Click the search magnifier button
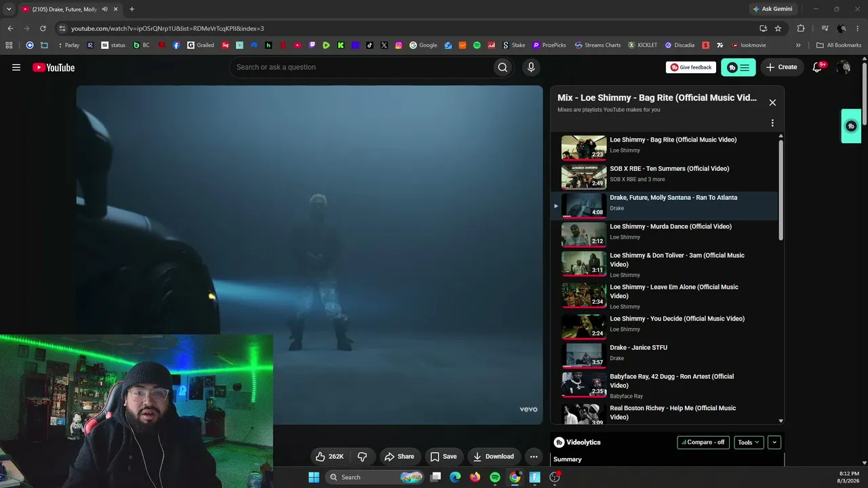This screenshot has width=868, height=488. point(502,67)
